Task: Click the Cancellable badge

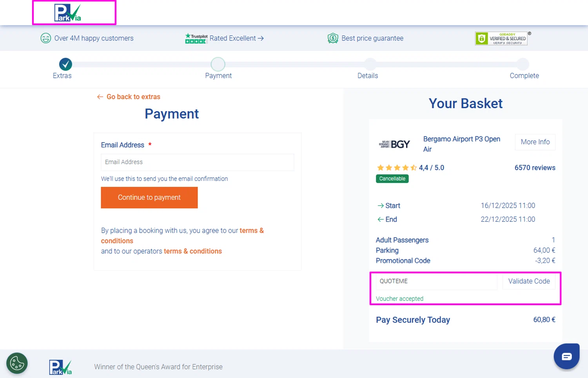Action: 392,179
